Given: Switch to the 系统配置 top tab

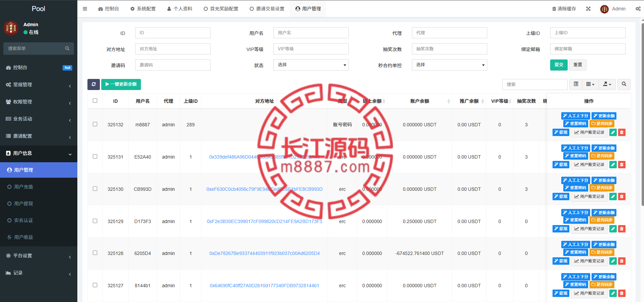Looking at the screenshot, I should [x=143, y=9].
